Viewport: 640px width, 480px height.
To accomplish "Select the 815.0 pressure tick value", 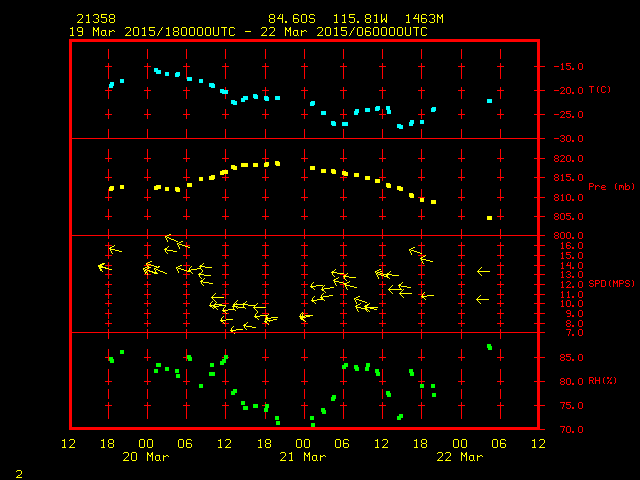I will click(569, 178).
